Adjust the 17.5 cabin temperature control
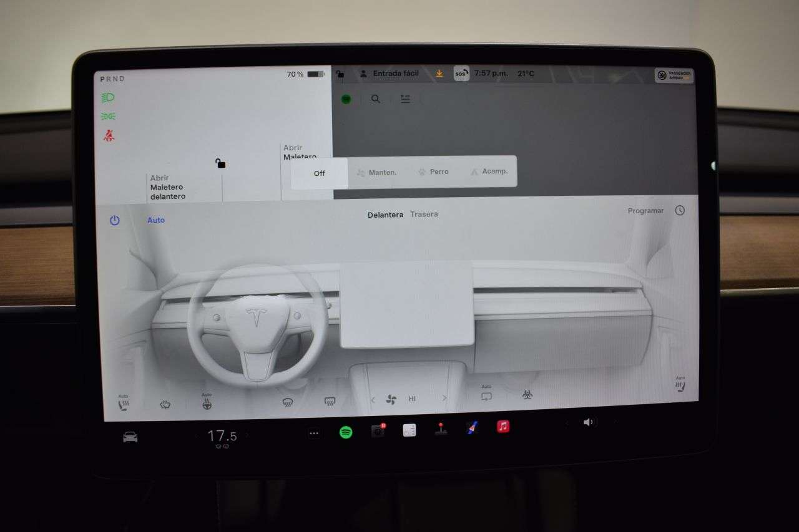The height and width of the screenshot is (532, 799). 223,435
